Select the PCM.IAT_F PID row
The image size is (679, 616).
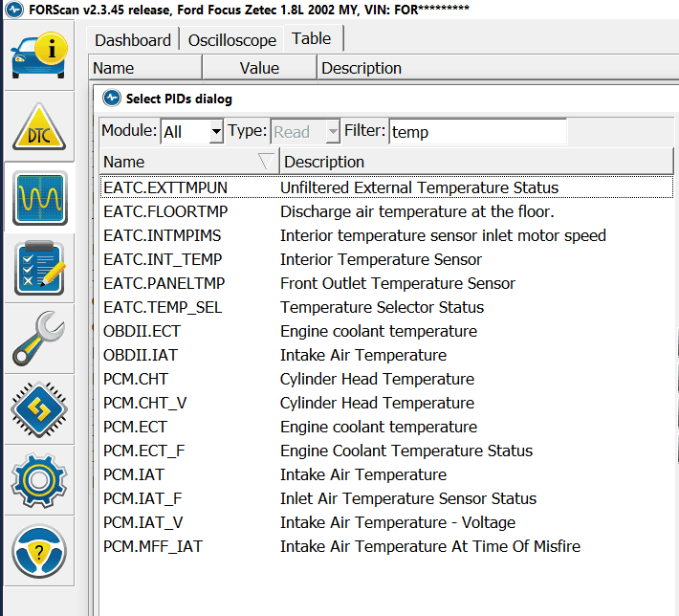click(x=386, y=498)
